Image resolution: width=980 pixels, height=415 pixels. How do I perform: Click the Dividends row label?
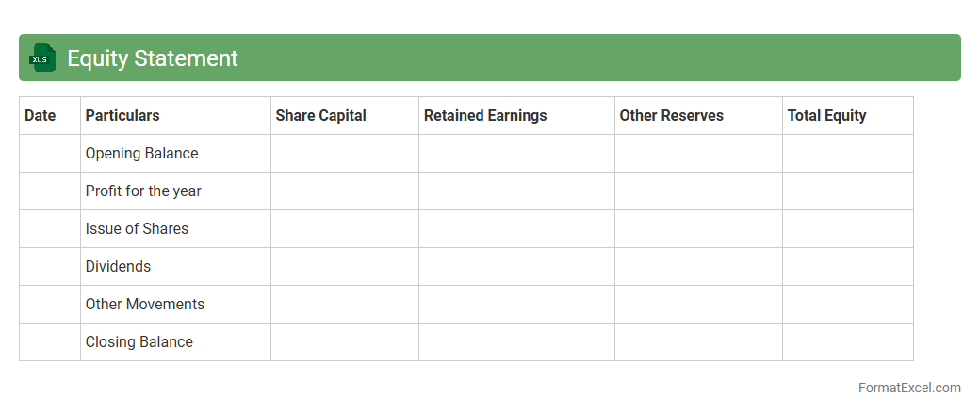pos(118,267)
